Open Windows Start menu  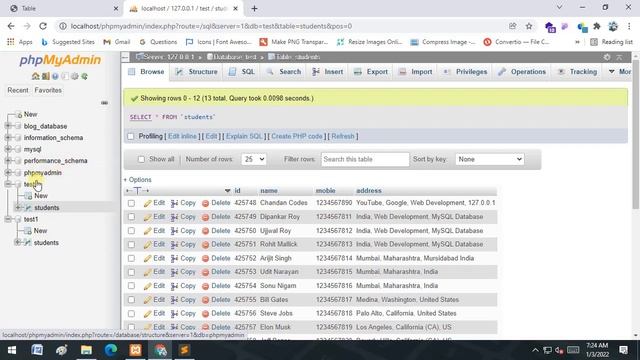pyautogui.click(x=12, y=350)
